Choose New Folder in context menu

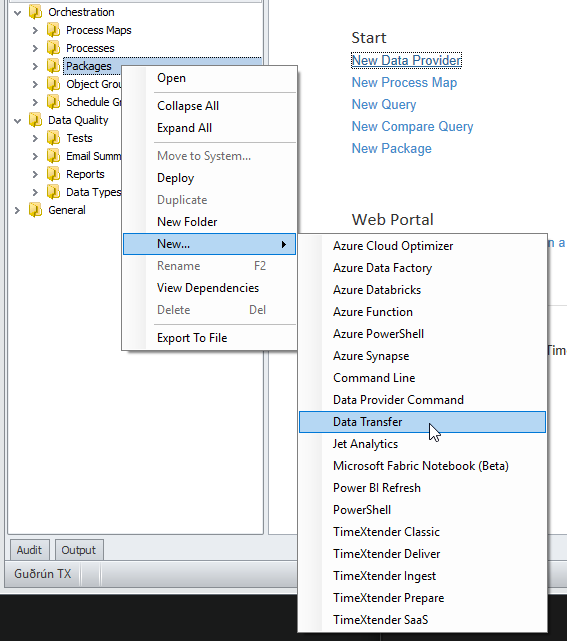pyautogui.click(x=209, y=222)
